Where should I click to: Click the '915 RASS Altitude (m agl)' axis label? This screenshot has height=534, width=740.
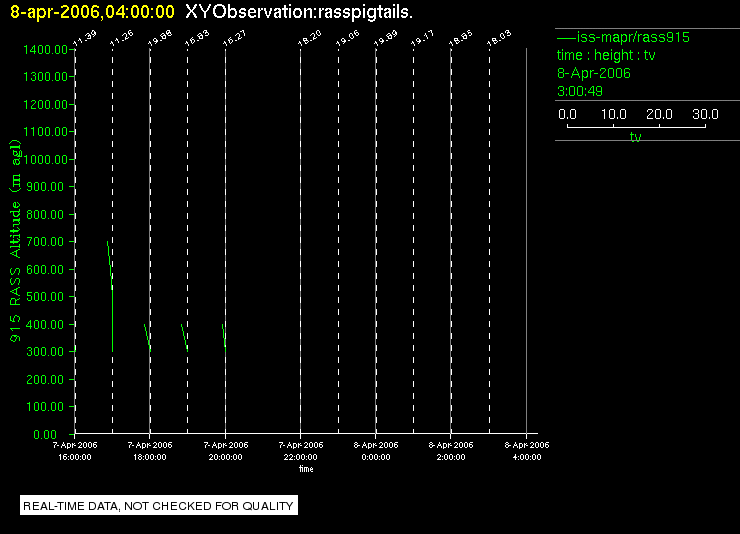click(15, 241)
